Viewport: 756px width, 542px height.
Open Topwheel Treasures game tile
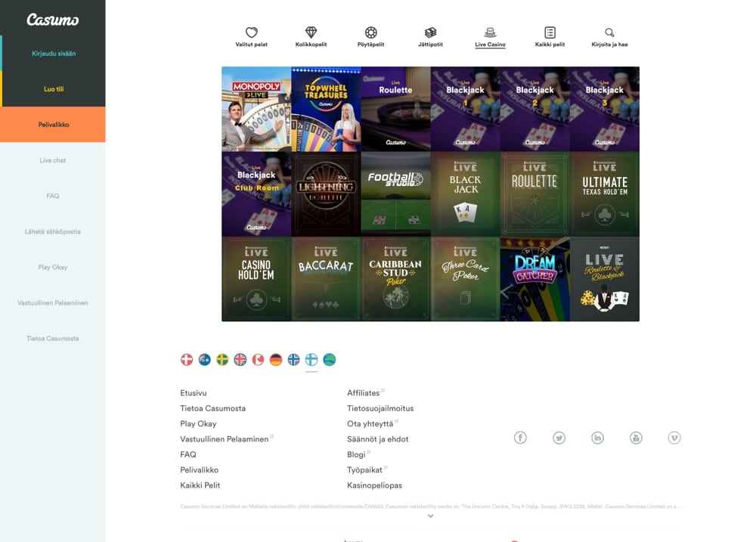tap(326, 109)
